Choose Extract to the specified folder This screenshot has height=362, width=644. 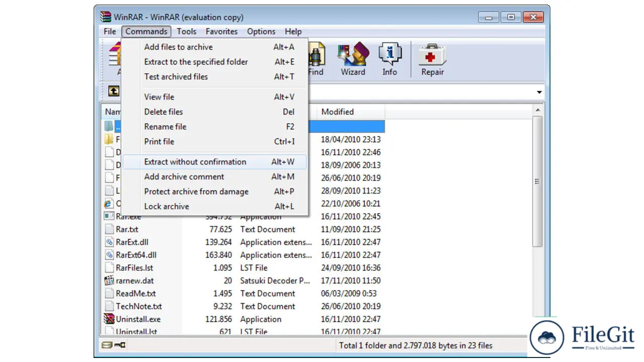pos(215,62)
